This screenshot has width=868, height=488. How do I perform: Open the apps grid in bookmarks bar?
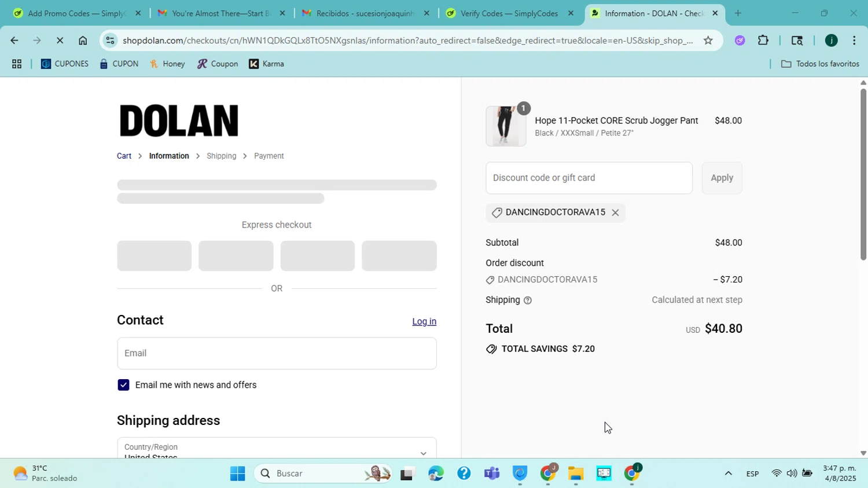click(17, 64)
